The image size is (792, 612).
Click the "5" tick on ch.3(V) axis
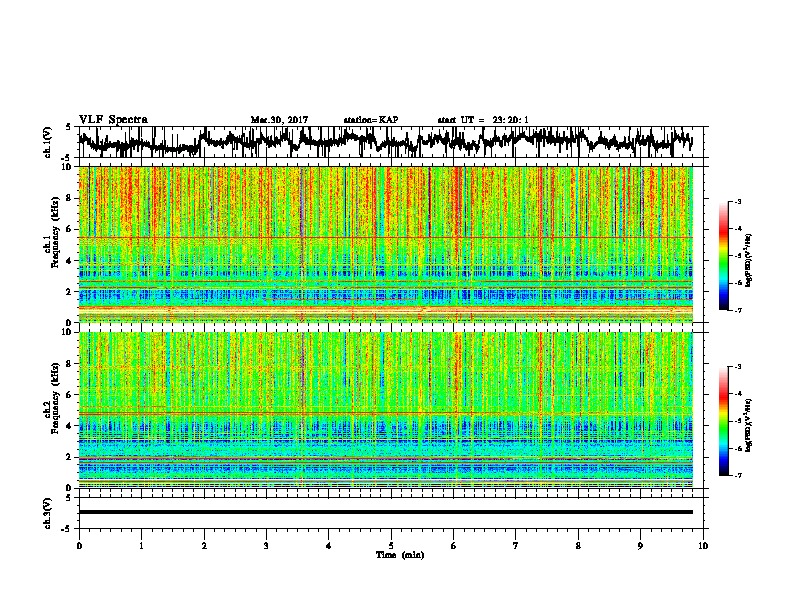[68, 498]
